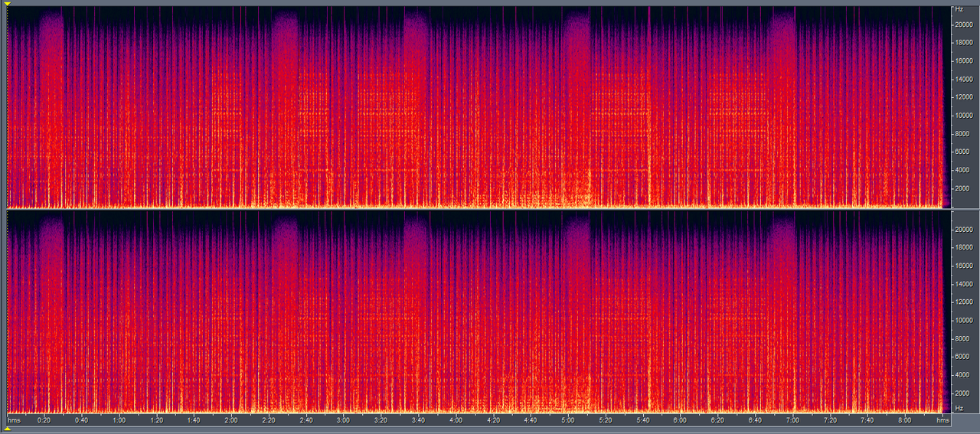Select 6000 on the lower channel frequency scale
The image size is (980, 434).
point(962,357)
